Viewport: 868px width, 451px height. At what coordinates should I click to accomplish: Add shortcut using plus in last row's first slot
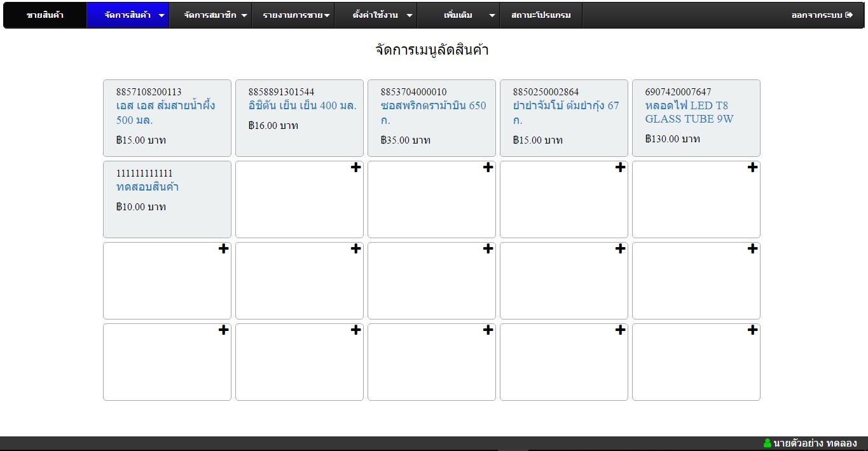(x=223, y=330)
